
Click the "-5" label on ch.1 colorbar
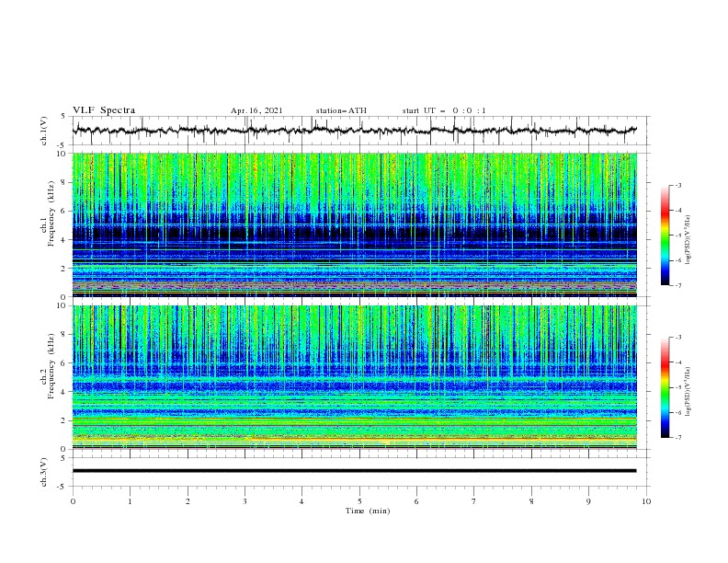pyautogui.click(x=677, y=236)
